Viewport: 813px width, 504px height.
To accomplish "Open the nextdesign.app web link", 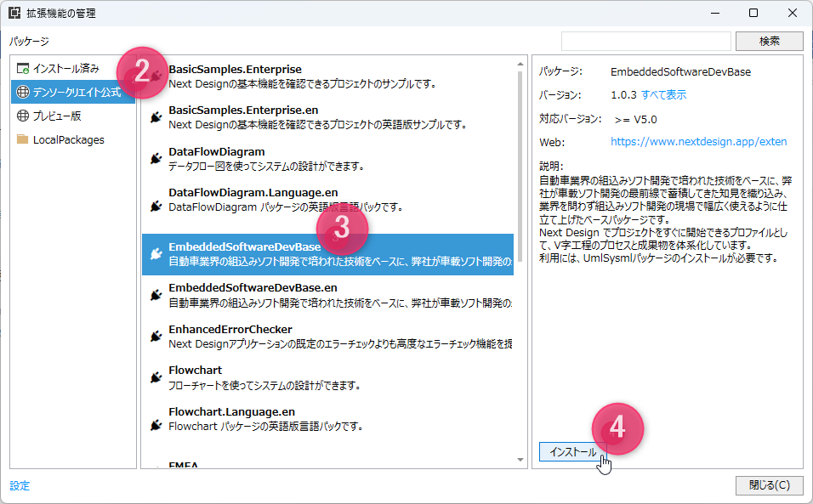I will coord(698,141).
